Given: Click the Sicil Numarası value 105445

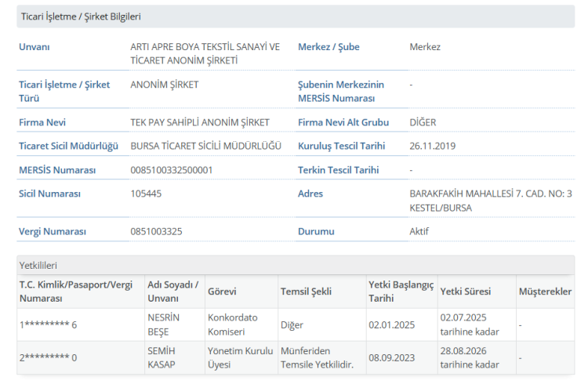Looking at the screenshot, I should click(146, 194).
